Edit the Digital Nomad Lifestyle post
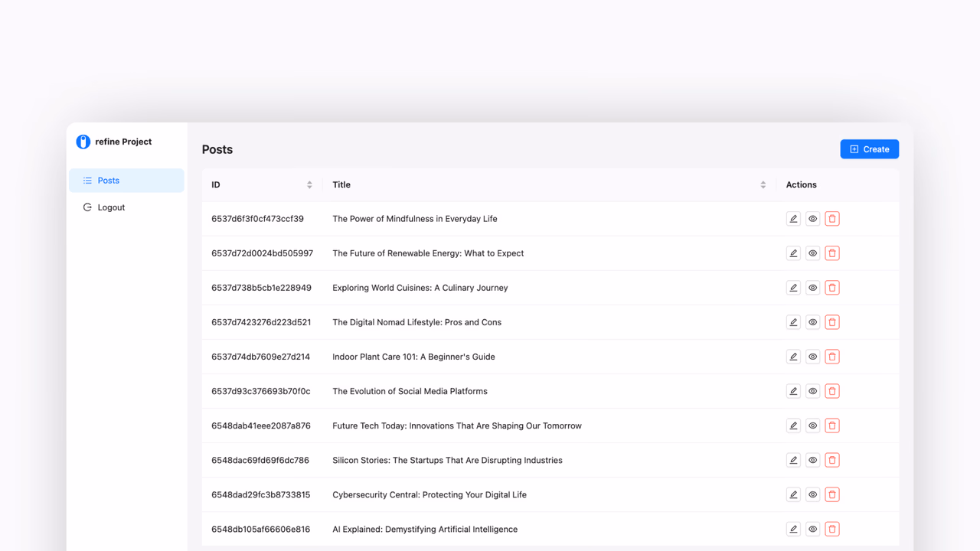980x551 pixels. [x=793, y=322]
